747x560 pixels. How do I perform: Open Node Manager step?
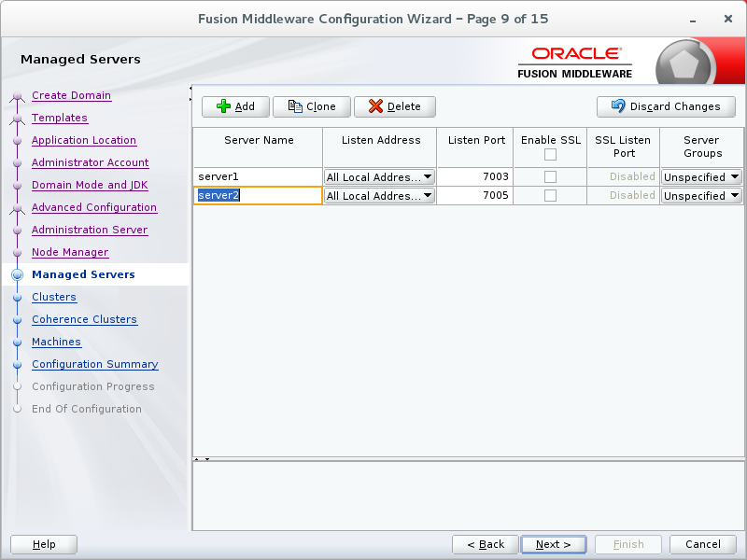pos(70,252)
